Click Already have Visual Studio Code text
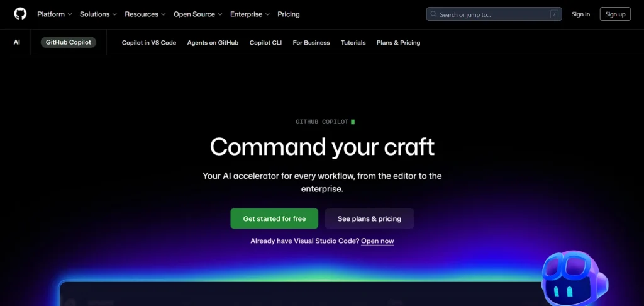644x306 pixels. (305, 241)
